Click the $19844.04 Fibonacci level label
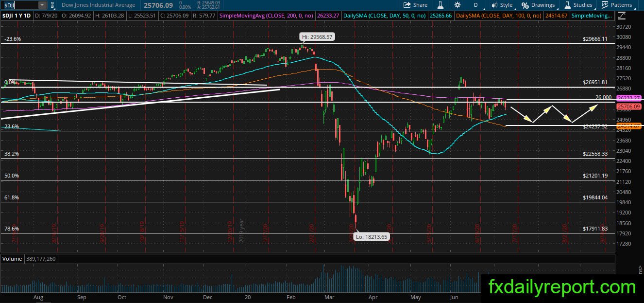This screenshot has width=644, height=303. [x=595, y=197]
